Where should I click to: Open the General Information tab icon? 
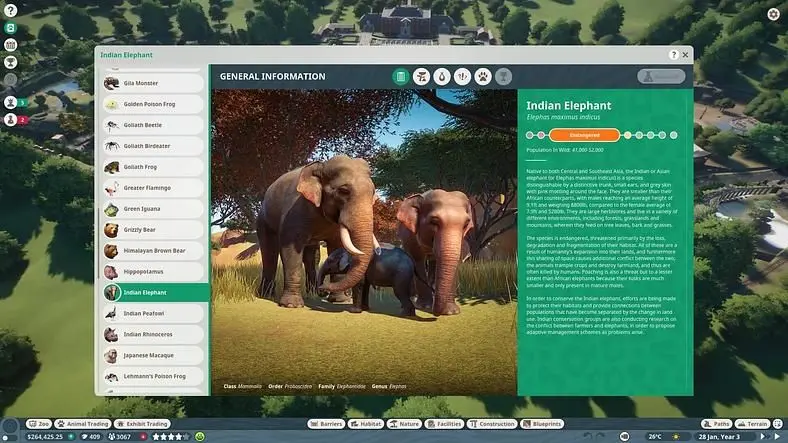pyautogui.click(x=401, y=76)
